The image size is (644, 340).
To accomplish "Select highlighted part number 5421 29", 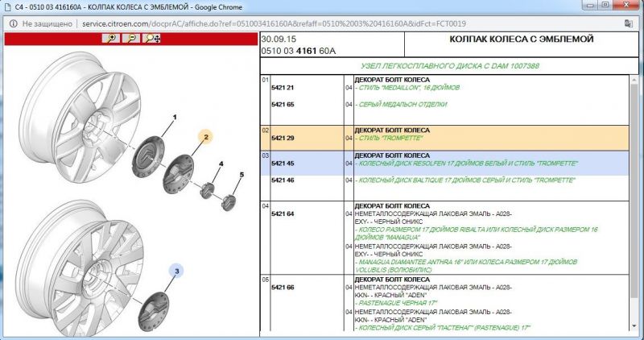I will [x=283, y=139].
